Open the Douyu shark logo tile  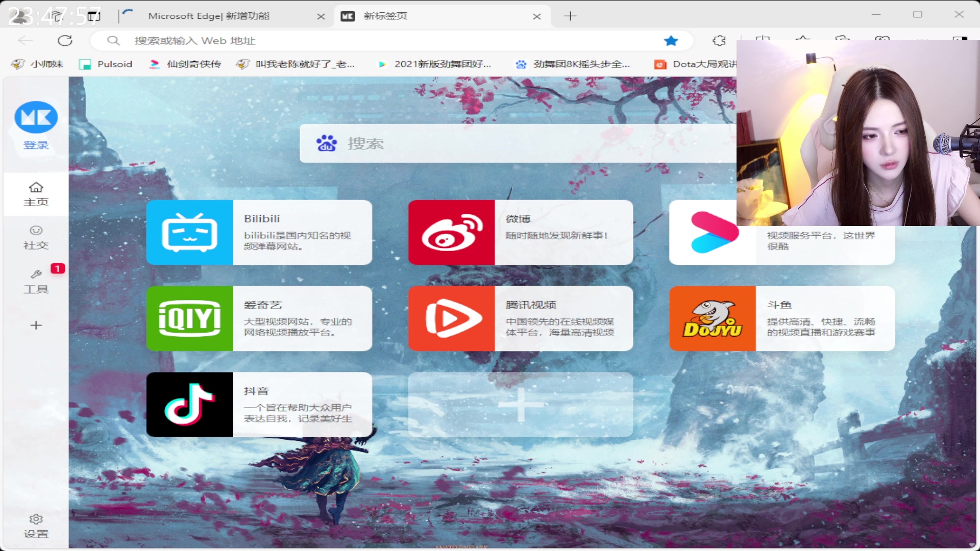click(x=713, y=318)
